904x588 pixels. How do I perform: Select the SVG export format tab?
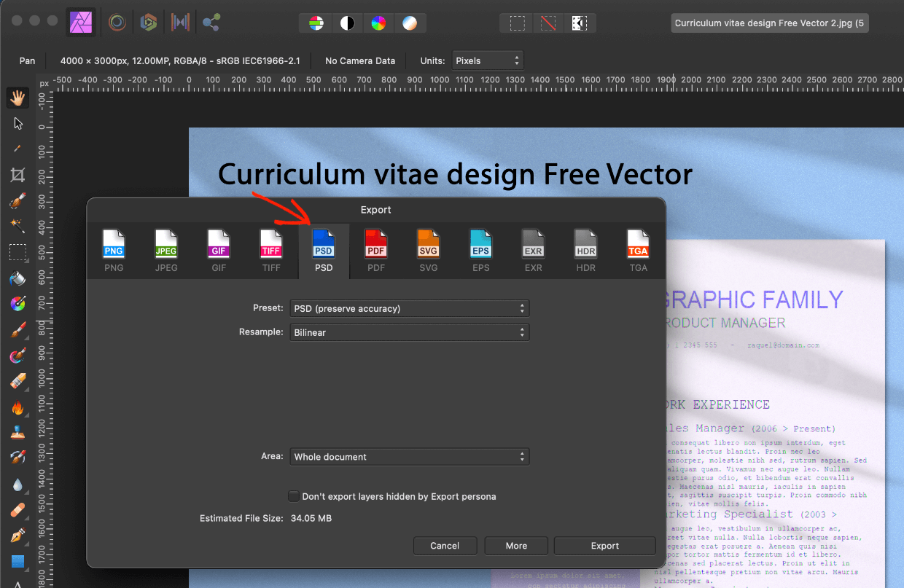pos(428,251)
